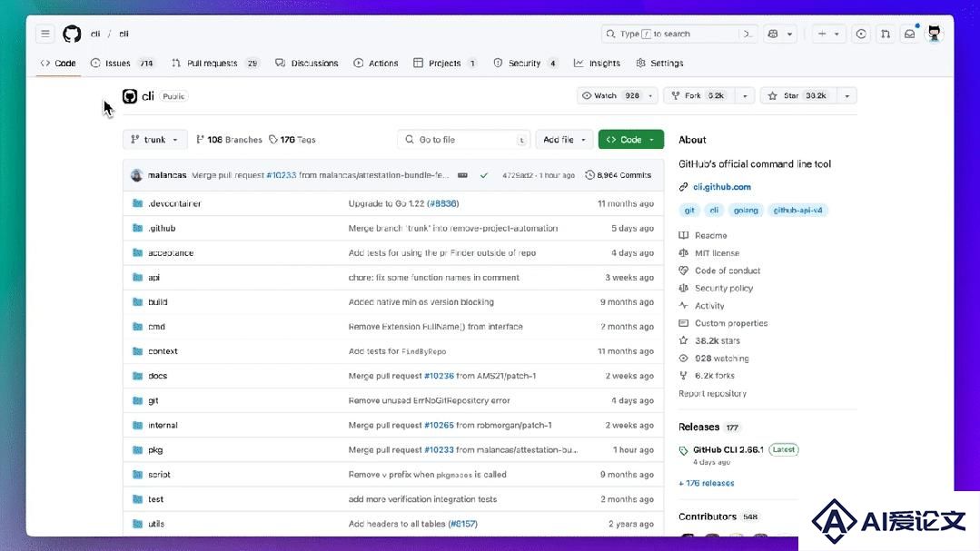Fork the cli repository

pos(698,96)
